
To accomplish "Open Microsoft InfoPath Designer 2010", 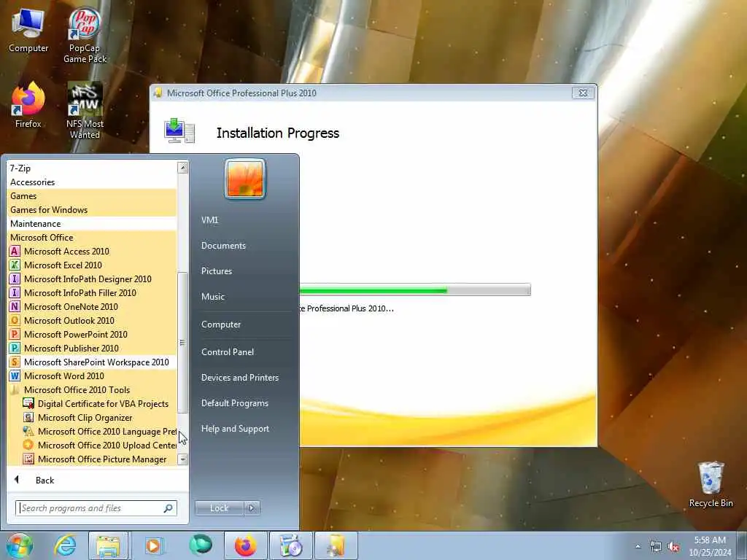I will (88, 279).
